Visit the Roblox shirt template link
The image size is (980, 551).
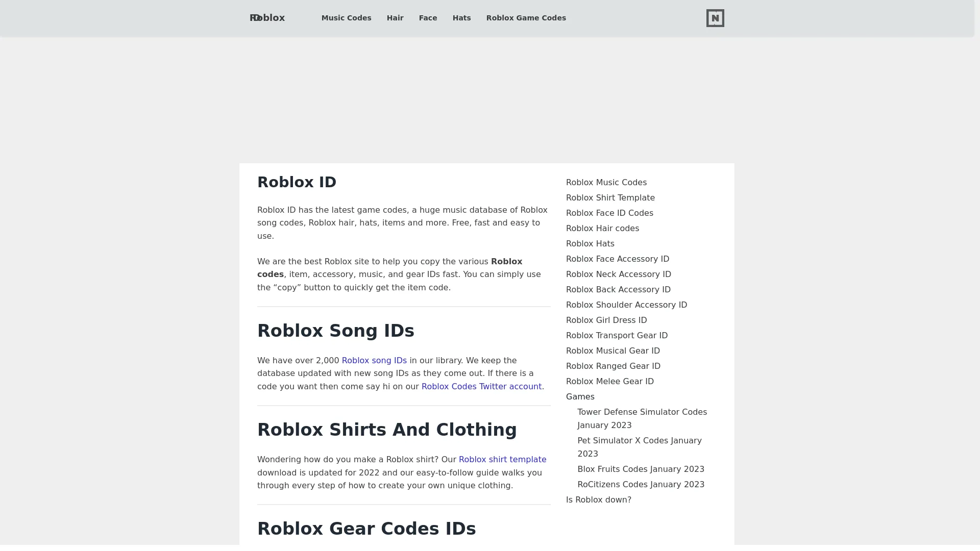[x=502, y=460]
